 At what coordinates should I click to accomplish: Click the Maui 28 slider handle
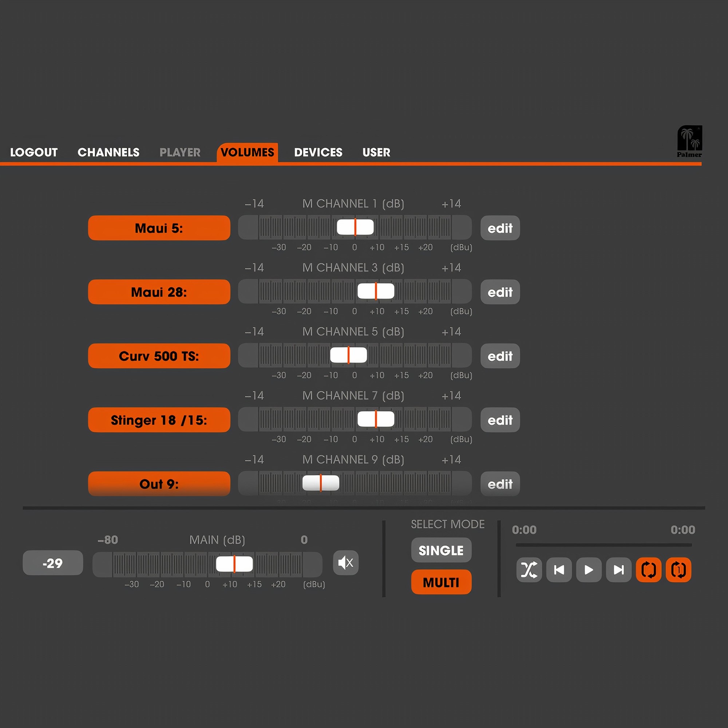click(x=376, y=291)
